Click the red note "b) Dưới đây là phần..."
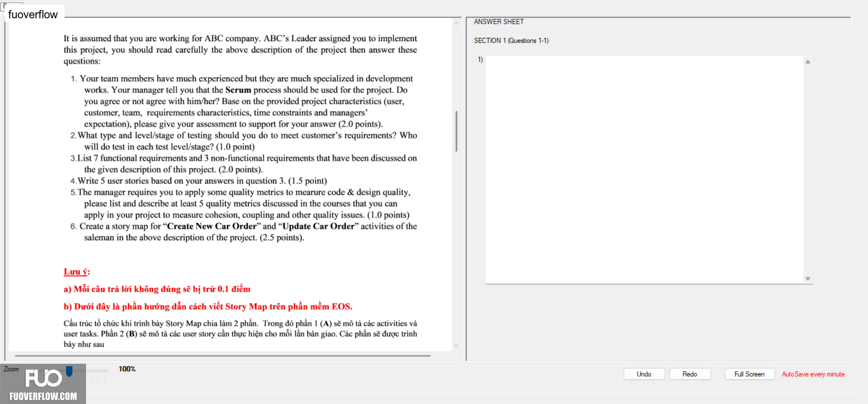This screenshot has width=868, height=404. click(x=208, y=307)
